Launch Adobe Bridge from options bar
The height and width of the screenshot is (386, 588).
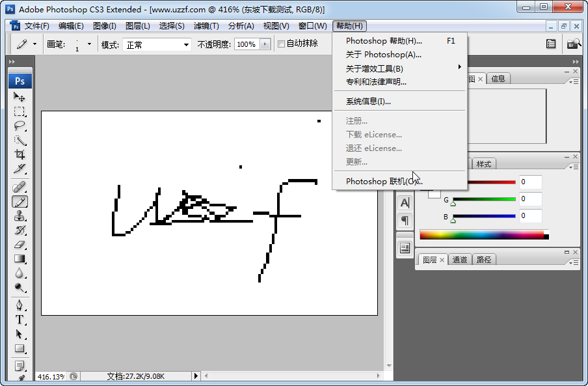click(573, 44)
